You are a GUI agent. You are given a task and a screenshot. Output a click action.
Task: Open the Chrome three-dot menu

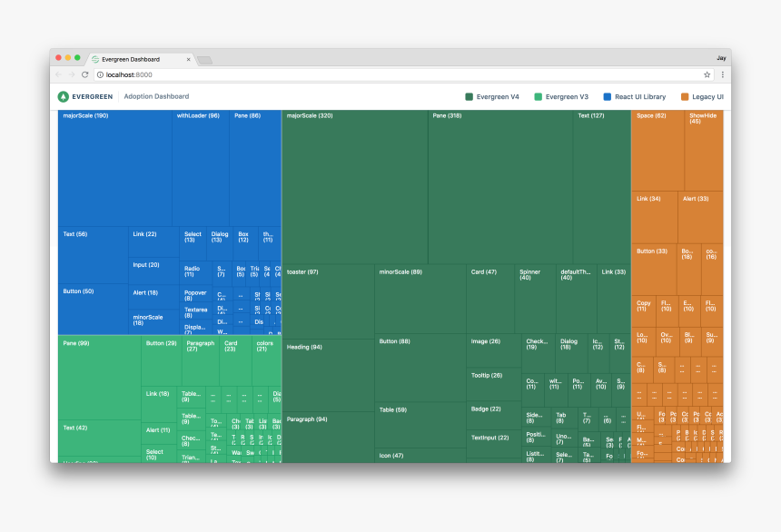[x=722, y=74]
